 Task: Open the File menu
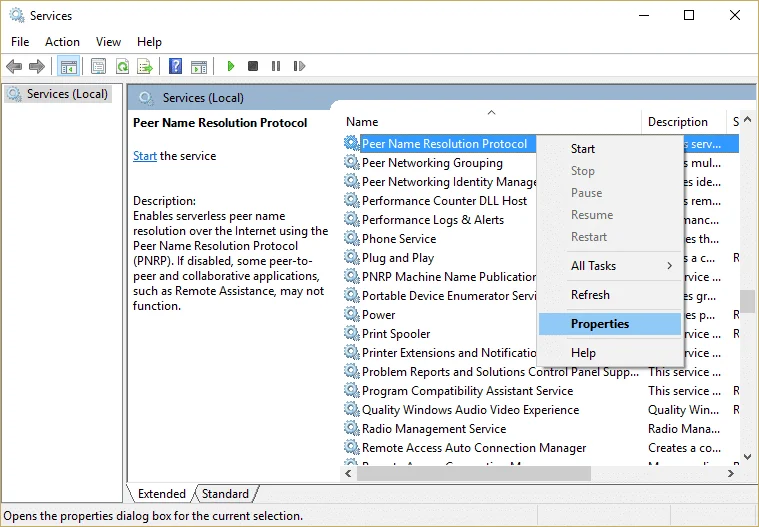(20, 42)
